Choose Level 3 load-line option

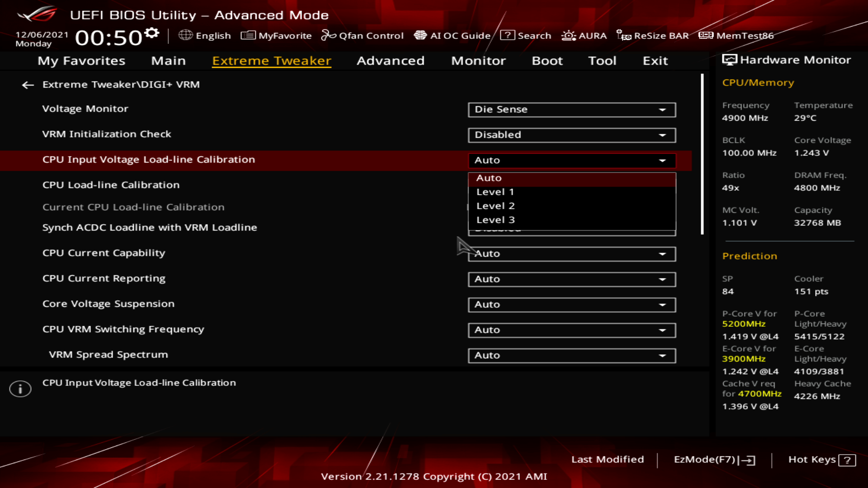click(495, 220)
